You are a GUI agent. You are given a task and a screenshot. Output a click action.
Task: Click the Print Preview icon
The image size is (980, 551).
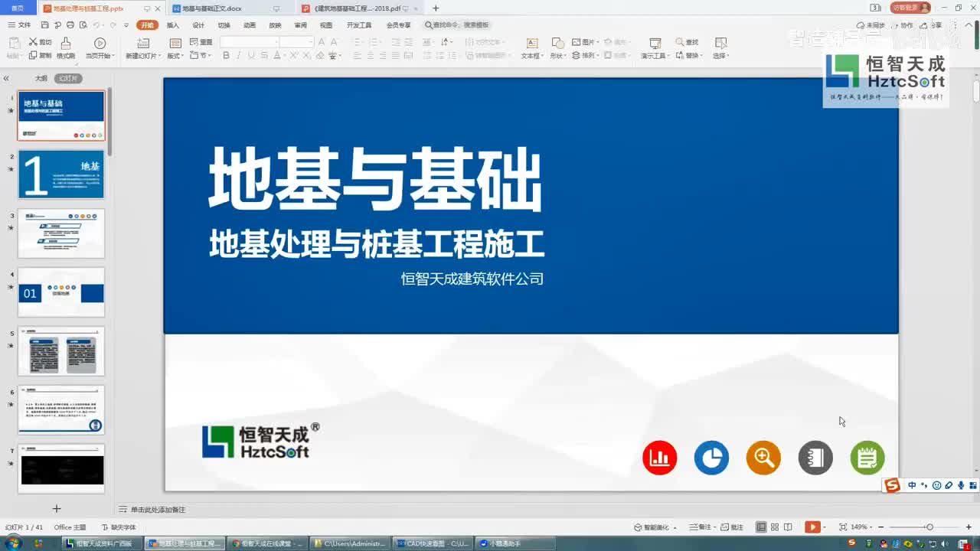click(82, 25)
